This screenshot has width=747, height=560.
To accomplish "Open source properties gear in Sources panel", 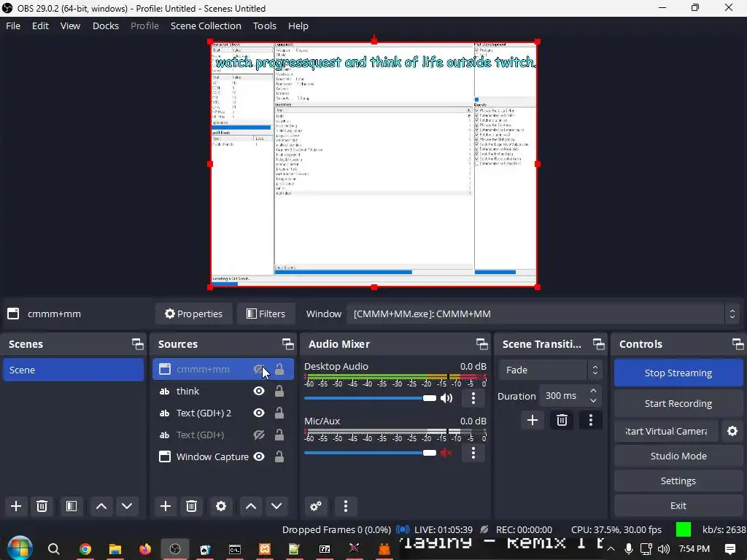I will [220, 506].
